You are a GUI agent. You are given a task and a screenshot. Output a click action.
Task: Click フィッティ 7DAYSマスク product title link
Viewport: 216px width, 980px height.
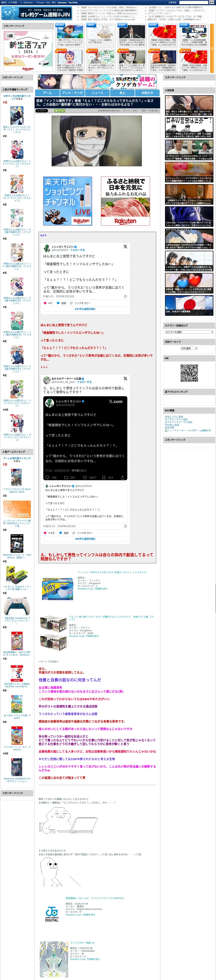[112, 572]
